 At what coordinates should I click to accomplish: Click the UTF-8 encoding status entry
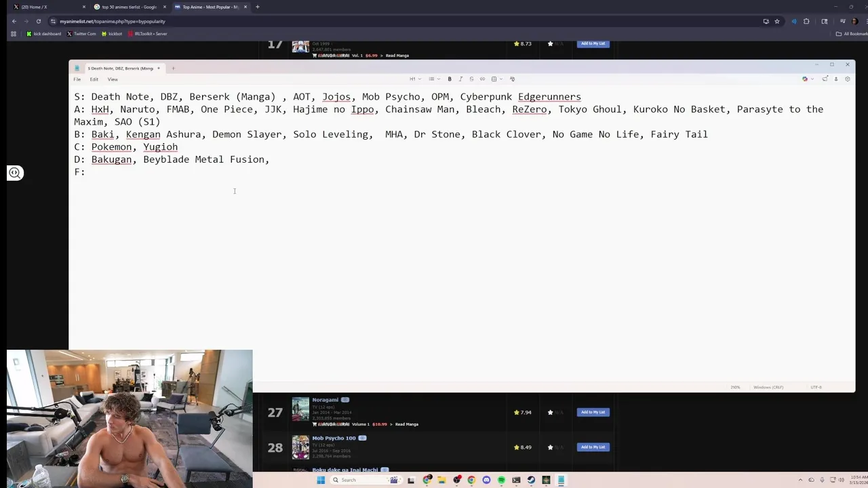point(816,387)
